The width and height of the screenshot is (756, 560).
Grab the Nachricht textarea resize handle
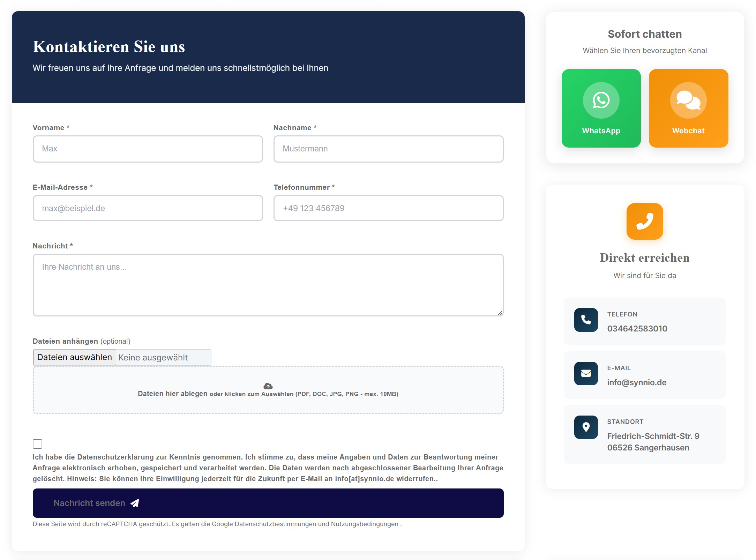pos(500,313)
